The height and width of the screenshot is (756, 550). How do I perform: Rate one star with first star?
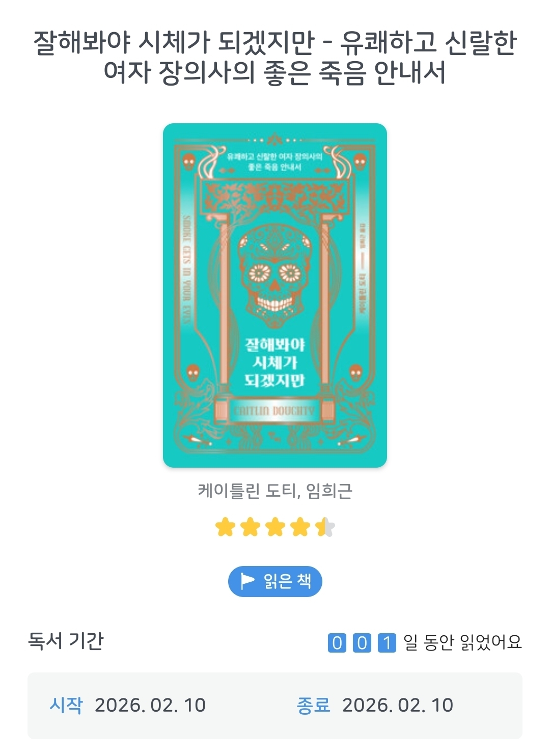pos(225,527)
